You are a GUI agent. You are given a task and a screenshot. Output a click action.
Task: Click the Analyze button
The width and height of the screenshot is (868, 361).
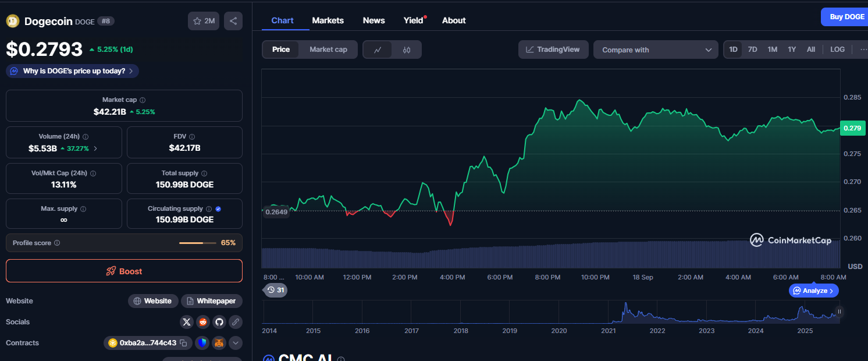[814, 291]
